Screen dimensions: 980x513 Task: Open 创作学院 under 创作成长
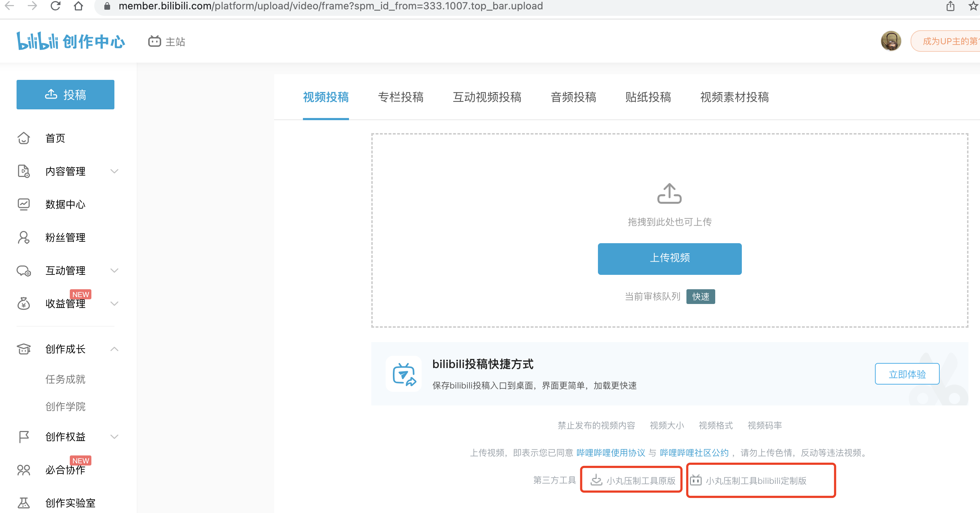coord(65,406)
